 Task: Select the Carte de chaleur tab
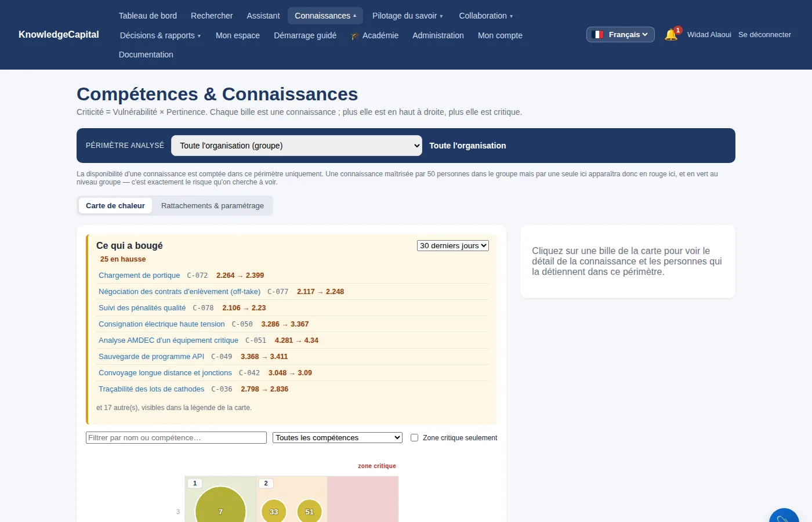point(115,206)
